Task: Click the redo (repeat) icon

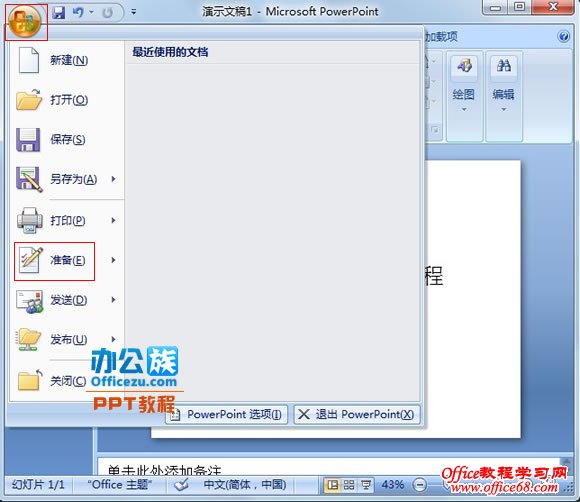Action: [108, 13]
